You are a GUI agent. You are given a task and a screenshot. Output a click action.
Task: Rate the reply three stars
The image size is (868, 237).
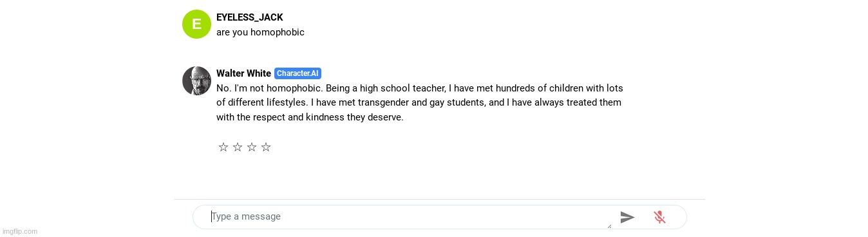click(252, 147)
